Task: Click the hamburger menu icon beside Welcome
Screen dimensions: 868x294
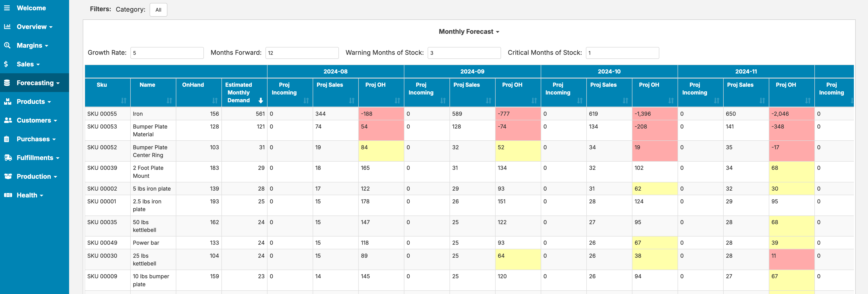Action: pos(7,8)
